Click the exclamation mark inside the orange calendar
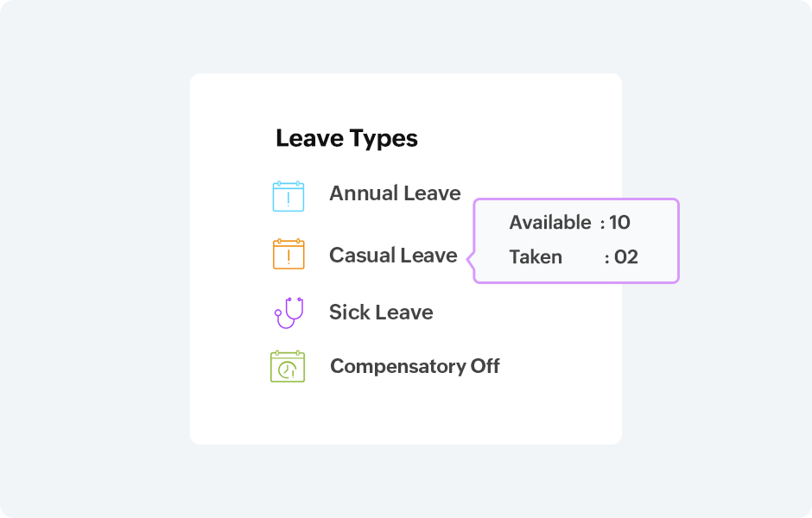Viewport: 812px width, 518px height. (288, 257)
